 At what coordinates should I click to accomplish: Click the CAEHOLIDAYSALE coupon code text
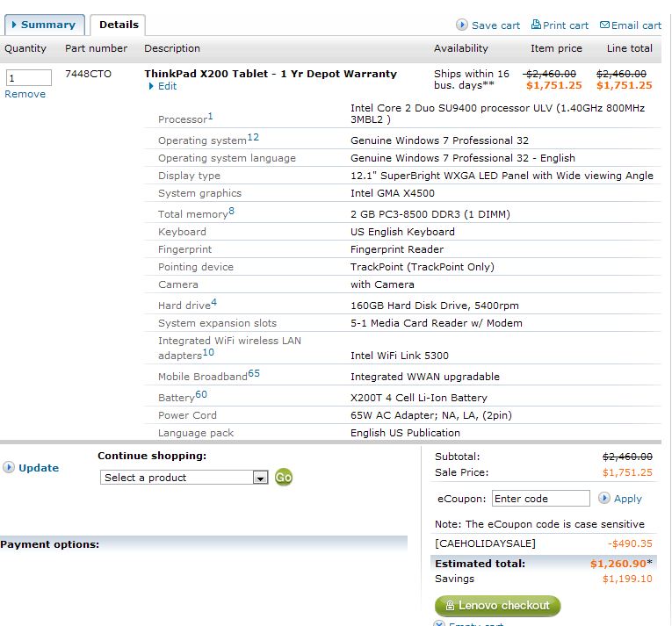485,543
